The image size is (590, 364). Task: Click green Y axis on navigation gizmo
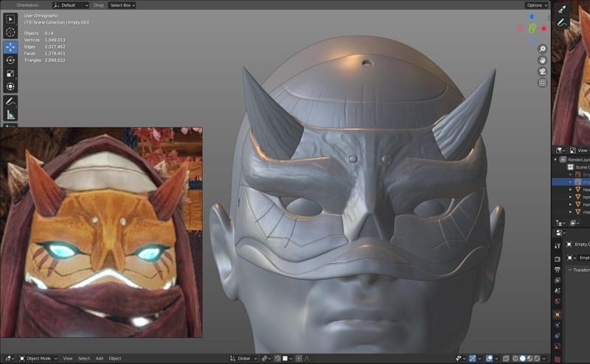click(x=532, y=28)
